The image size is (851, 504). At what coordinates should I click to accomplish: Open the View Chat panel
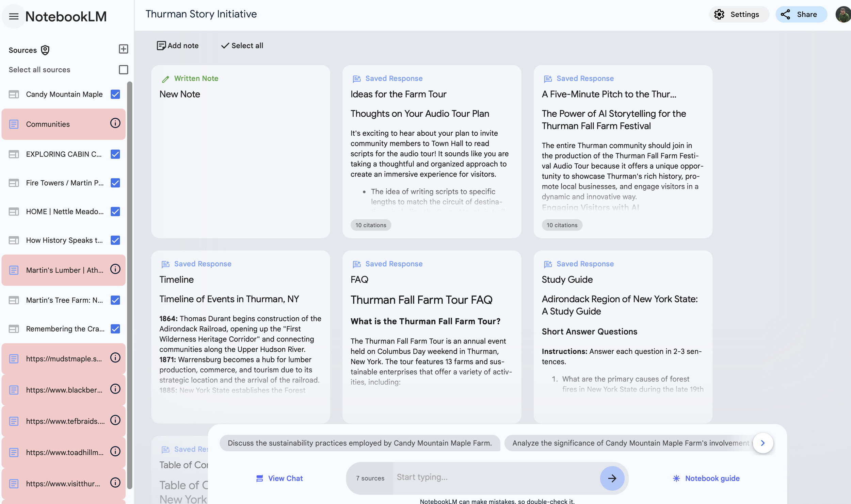pyautogui.click(x=279, y=478)
